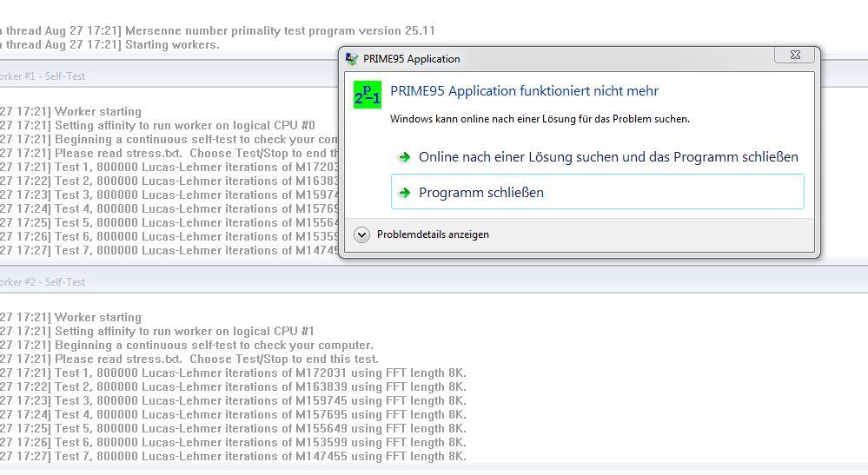Click the green arrow beside 'Online nach einer Lösung suchen'

[x=405, y=157]
